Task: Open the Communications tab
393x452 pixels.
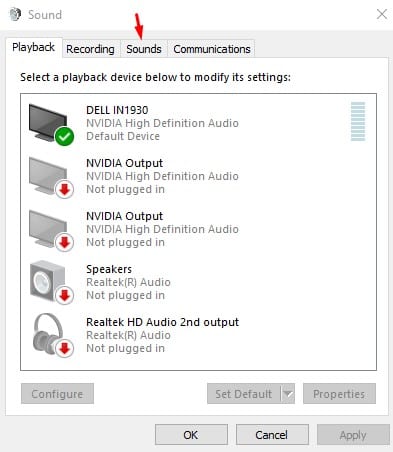Action: click(x=212, y=49)
